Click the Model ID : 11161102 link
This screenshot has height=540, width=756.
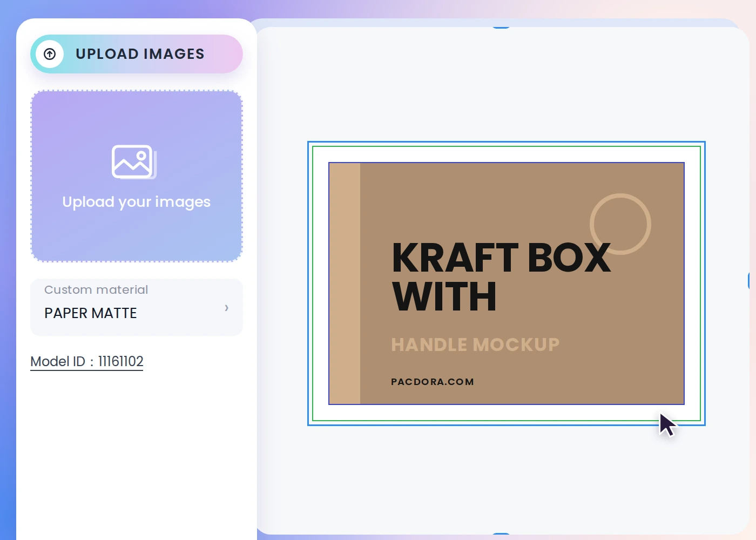pos(87,361)
